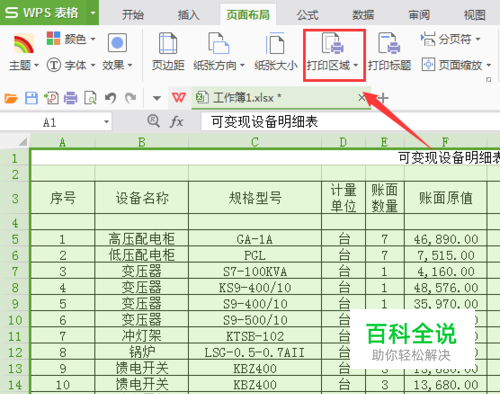500x394 pixels.
Task: Click the select-all corner of the grid
Action: click(23, 141)
